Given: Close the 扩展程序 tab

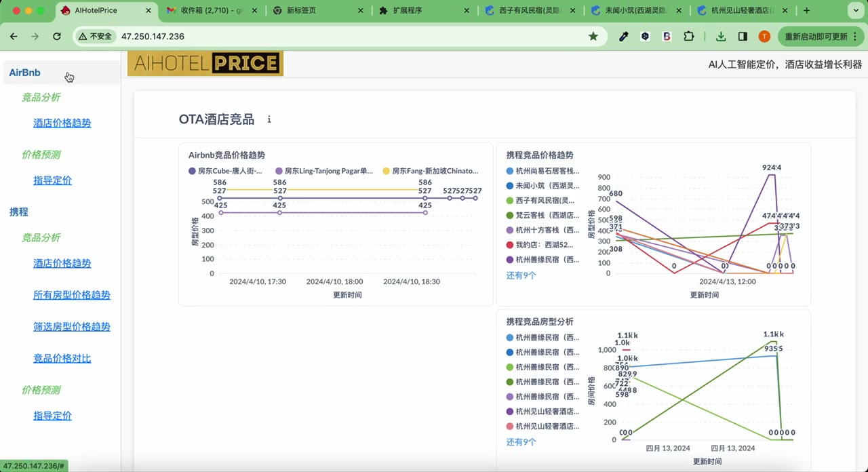Looking at the screenshot, I should coord(466,11).
